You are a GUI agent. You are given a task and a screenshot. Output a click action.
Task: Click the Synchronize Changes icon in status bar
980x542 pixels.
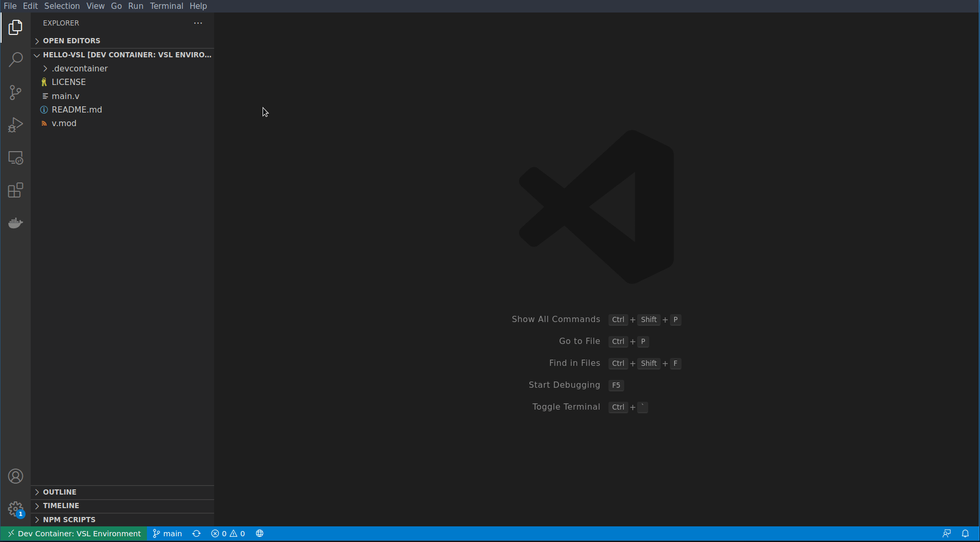click(x=196, y=534)
